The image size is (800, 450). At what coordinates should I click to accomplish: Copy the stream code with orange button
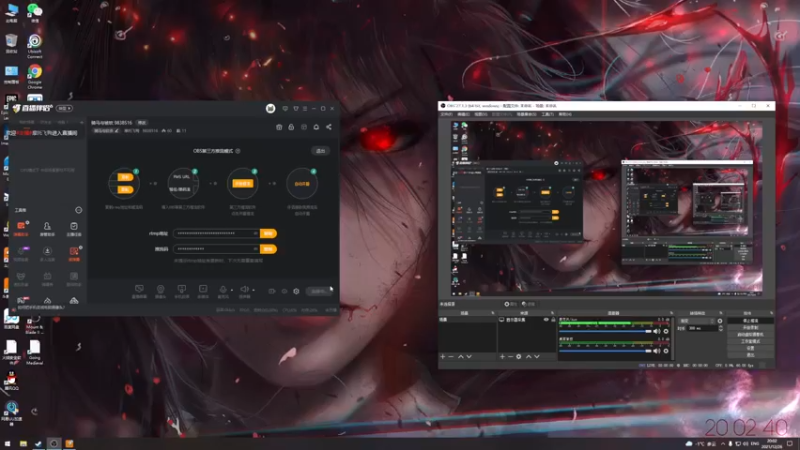[268, 249]
